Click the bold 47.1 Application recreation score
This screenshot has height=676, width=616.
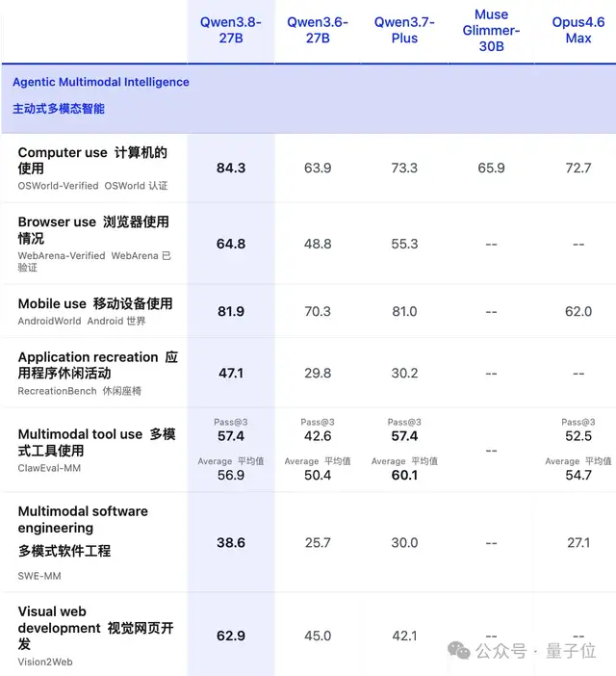click(x=231, y=373)
